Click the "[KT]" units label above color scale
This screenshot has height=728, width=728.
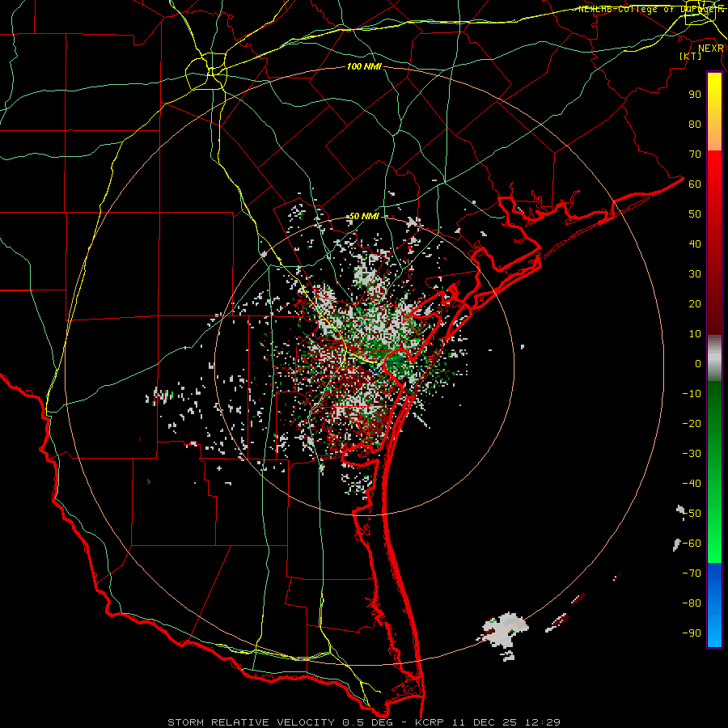click(x=690, y=56)
